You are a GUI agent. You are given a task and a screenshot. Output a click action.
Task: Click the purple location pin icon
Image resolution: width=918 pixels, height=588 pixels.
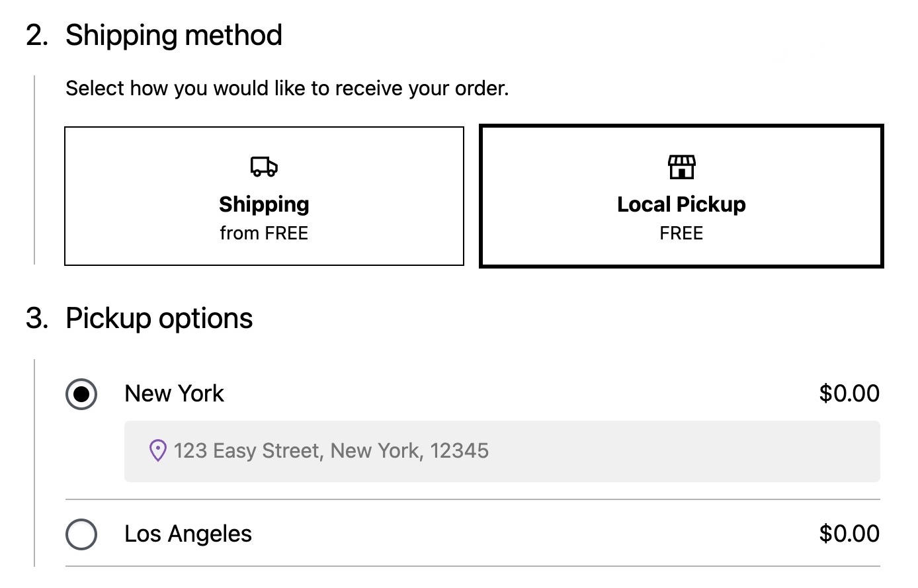pos(157,451)
